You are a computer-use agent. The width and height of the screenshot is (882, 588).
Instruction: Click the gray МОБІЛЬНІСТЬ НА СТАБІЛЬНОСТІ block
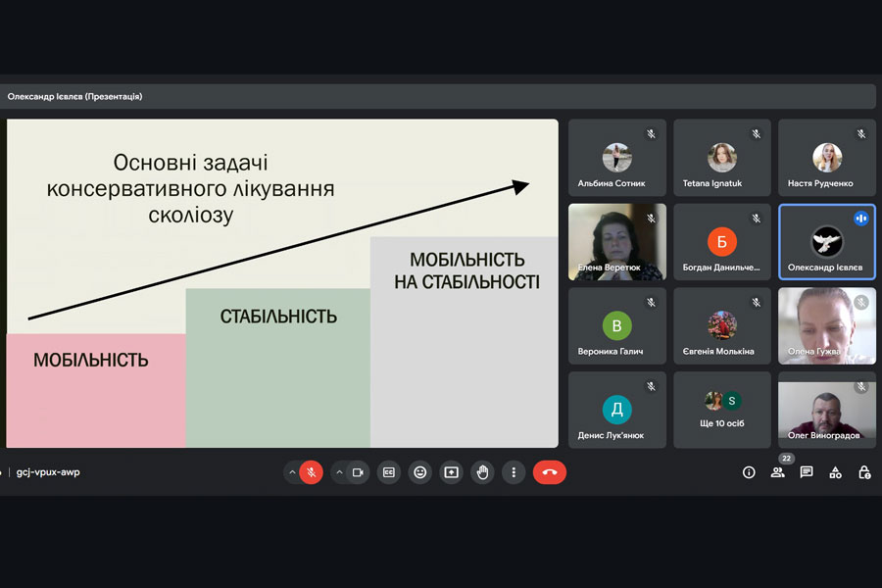[465, 342]
